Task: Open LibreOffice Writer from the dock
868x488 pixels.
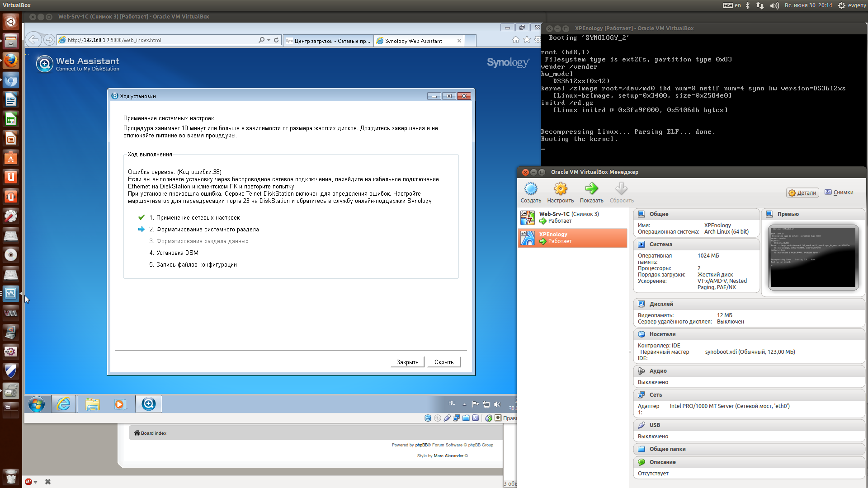Action: pyautogui.click(x=11, y=99)
